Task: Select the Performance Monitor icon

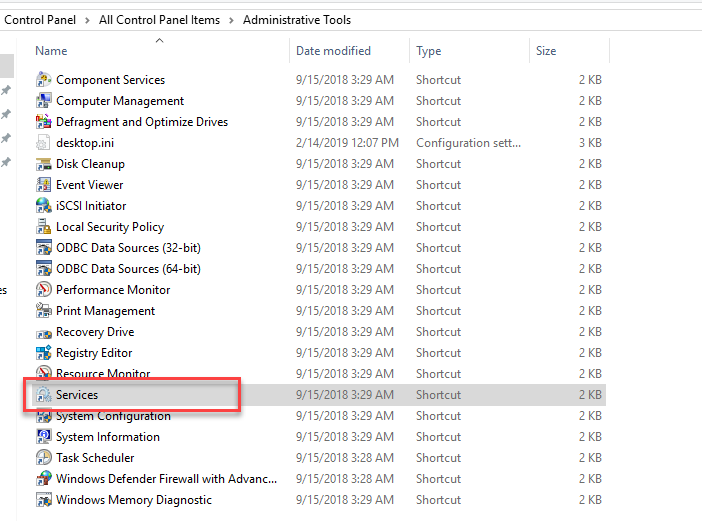Action: point(44,290)
